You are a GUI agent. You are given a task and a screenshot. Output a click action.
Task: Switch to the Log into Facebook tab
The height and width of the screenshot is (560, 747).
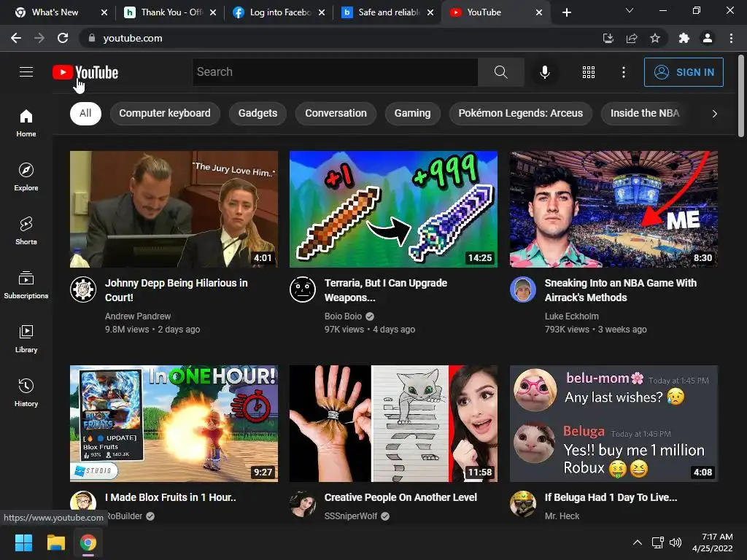click(x=279, y=12)
